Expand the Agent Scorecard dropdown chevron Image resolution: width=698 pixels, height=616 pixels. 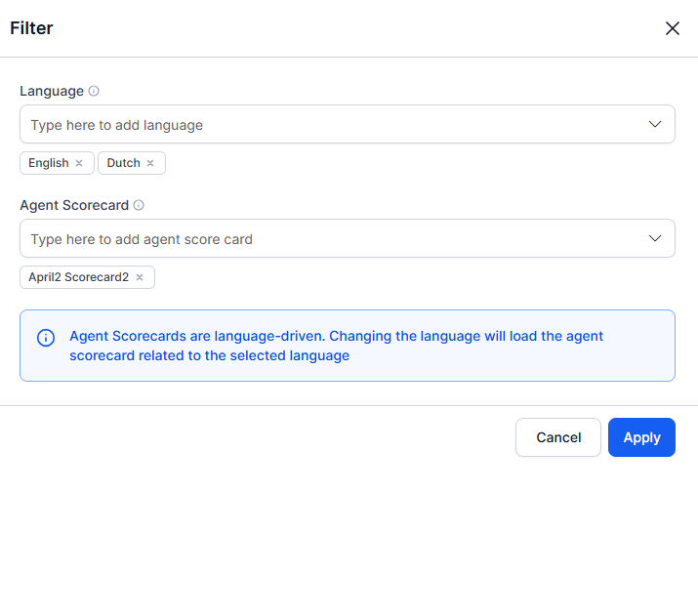[655, 238]
